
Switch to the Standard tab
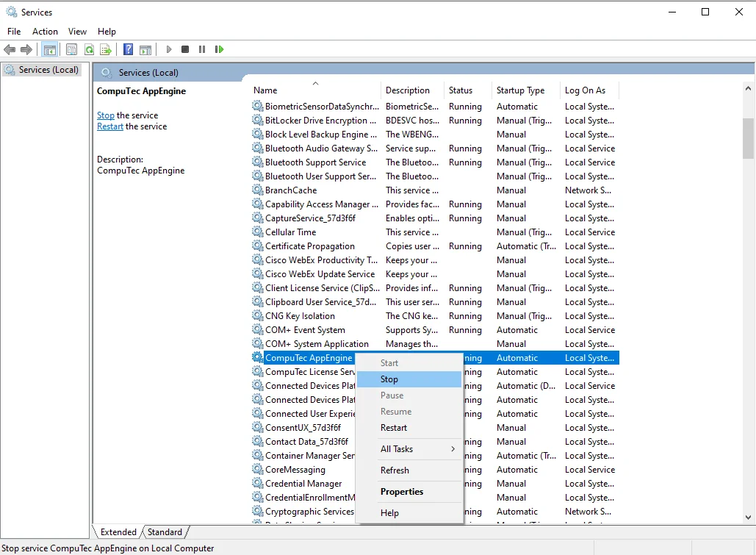165,532
